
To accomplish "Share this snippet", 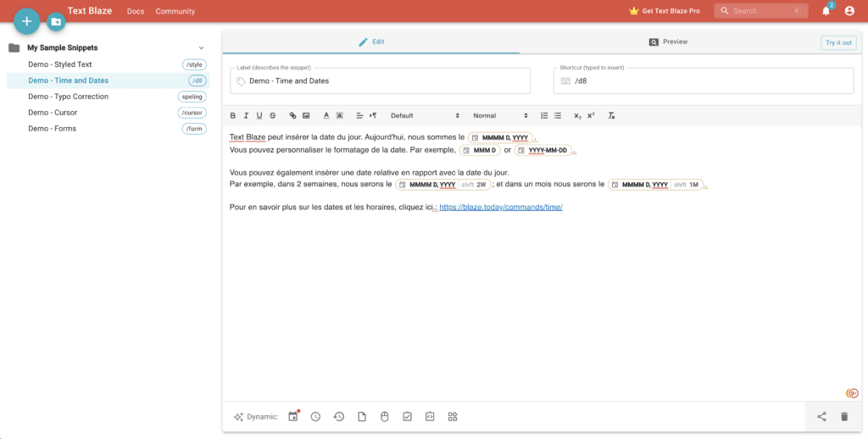I will click(821, 417).
